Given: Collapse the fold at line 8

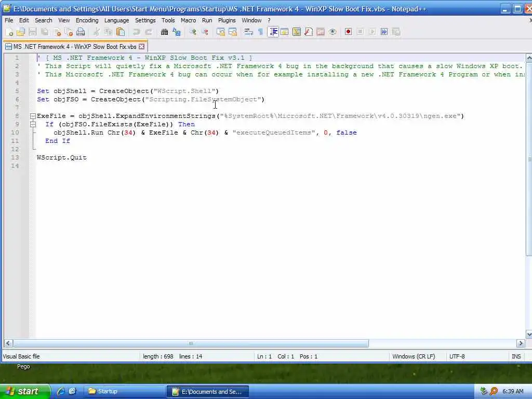Looking at the screenshot, I should [x=33, y=116].
